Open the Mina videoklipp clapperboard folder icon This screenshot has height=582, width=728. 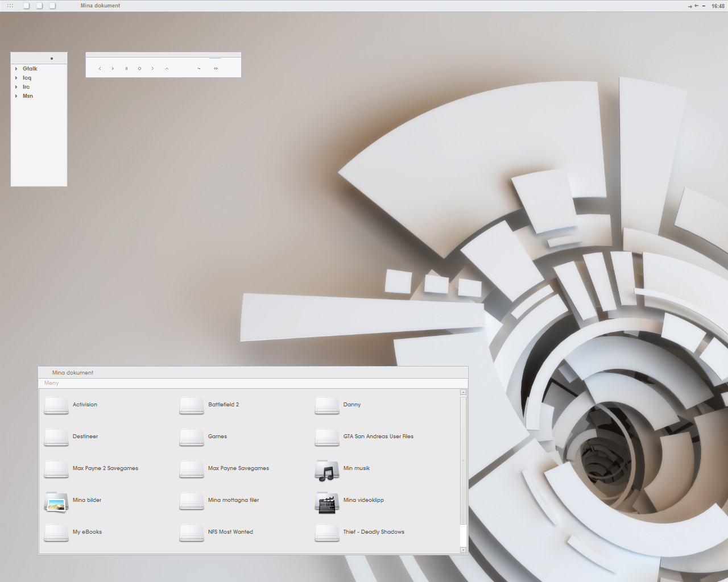(327, 502)
